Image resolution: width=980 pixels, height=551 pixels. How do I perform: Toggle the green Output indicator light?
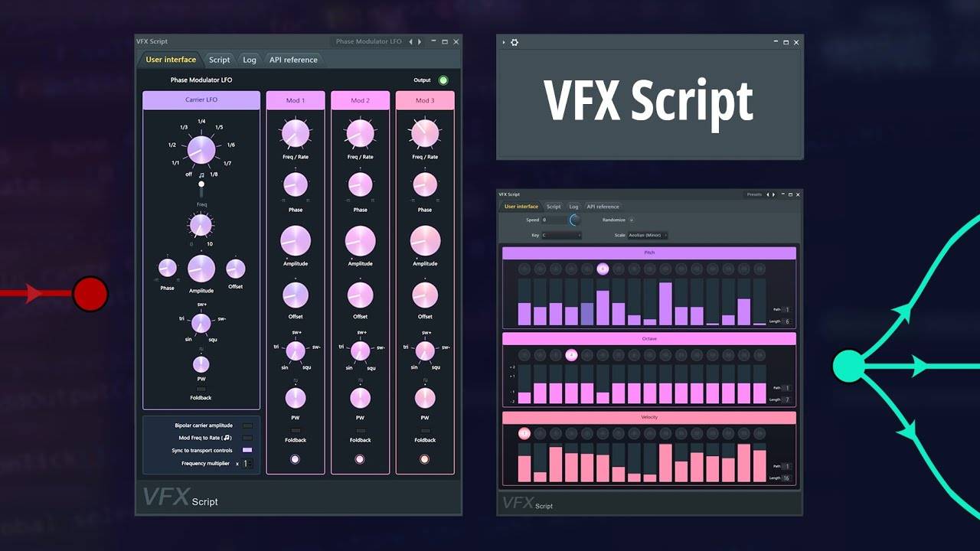pos(444,80)
